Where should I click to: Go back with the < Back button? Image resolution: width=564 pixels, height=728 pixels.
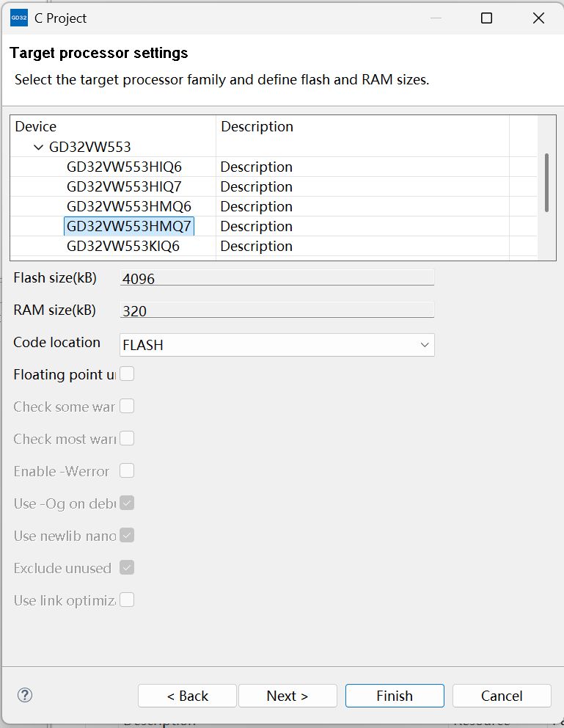pyautogui.click(x=187, y=696)
